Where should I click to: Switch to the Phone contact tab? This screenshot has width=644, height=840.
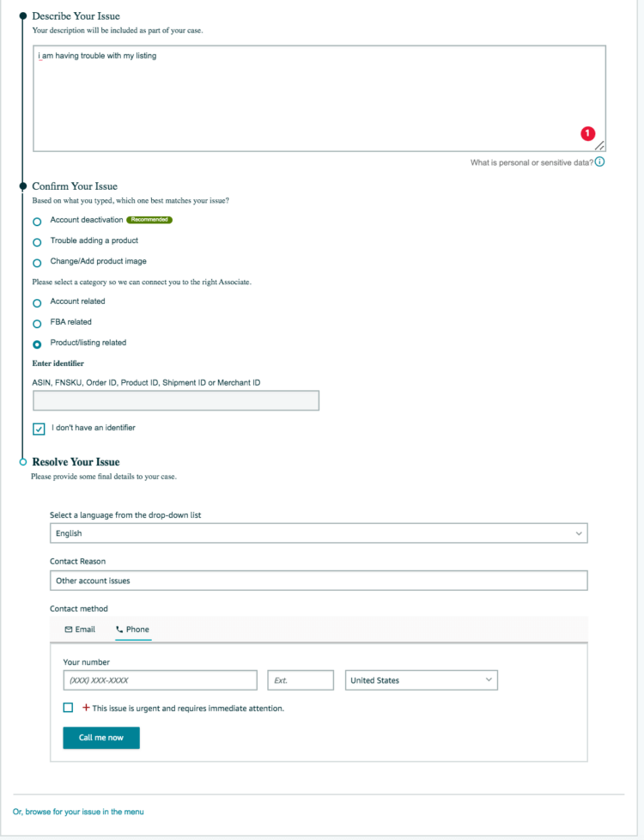[133, 630]
